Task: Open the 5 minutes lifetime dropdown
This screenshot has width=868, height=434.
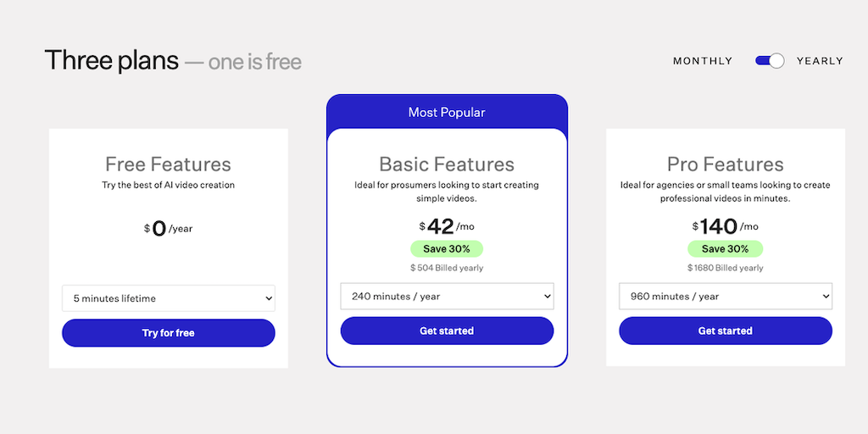Action: (x=169, y=298)
